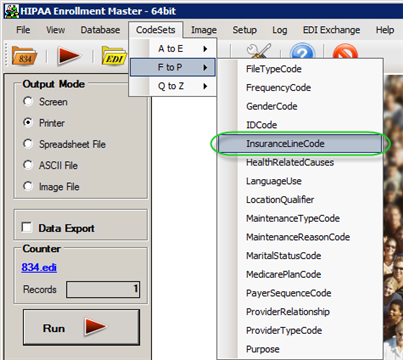The width and height of the screenshot is (403, 360).
Task: Select the Printer output radio button
Action: pos(28,123)
